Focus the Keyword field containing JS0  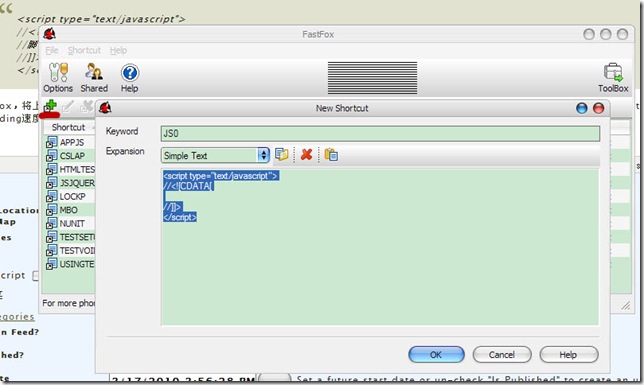pyautogui.click(x=380, y=134)
